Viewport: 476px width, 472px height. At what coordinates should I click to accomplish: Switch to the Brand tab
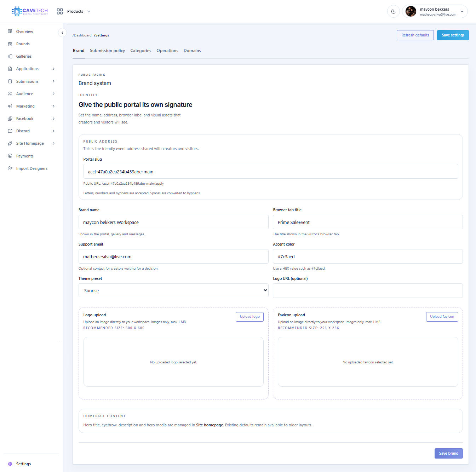pyautogui.click(x=79, y=51)
